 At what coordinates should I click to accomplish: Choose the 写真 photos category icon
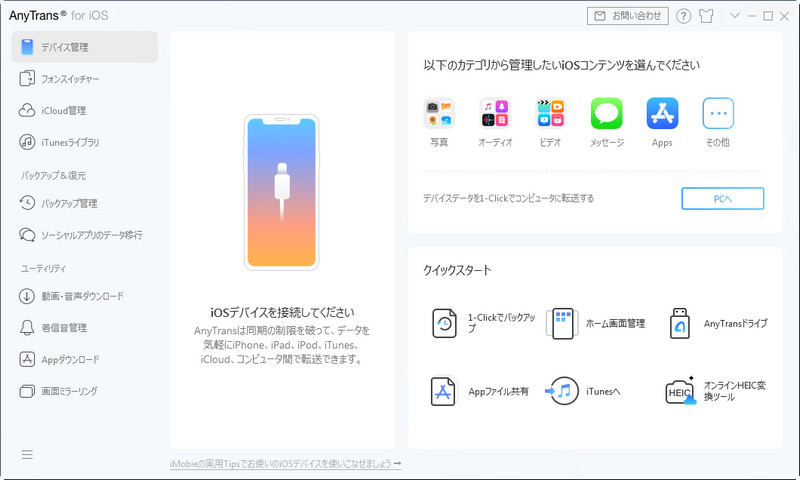[439, 113]
